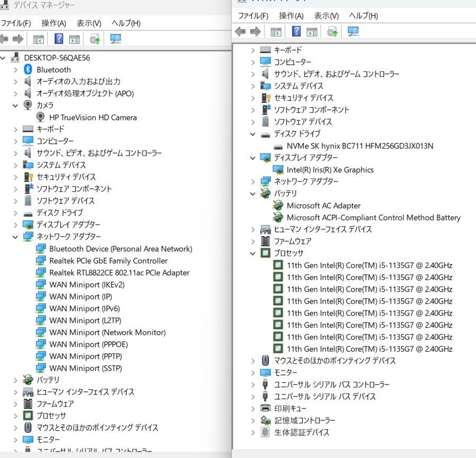Image resolution: width=476 pixels, height=458 pixels.
Task: Select オーディオの入力および出力
Action: coord(78,82)
